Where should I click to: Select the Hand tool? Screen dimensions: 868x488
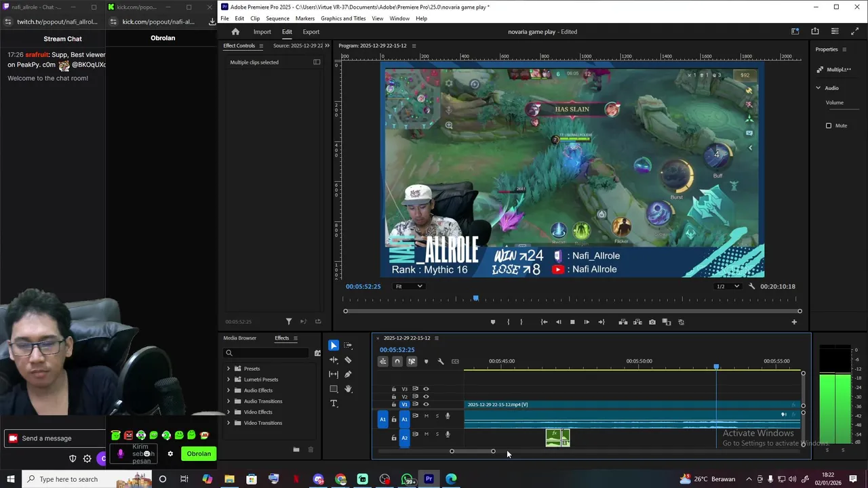click(x=348, y=389)
